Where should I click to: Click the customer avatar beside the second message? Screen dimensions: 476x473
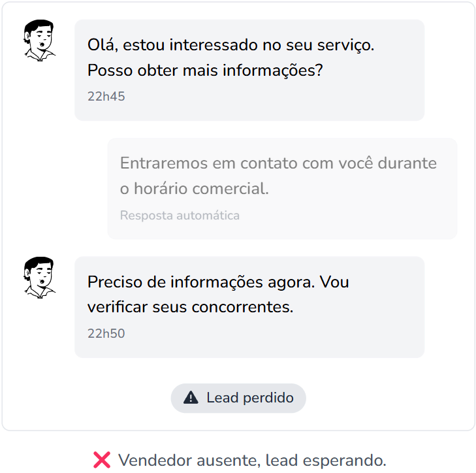click(x=40, y=278)
